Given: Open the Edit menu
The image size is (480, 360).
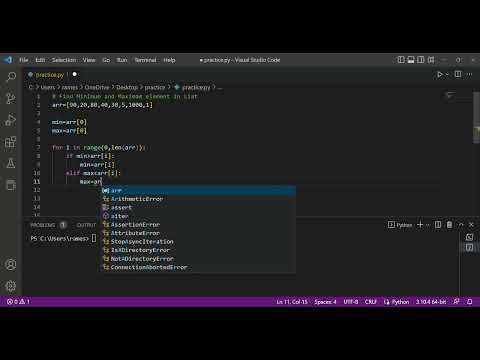Looking at the screenshot, I should [x=40, y=60].
